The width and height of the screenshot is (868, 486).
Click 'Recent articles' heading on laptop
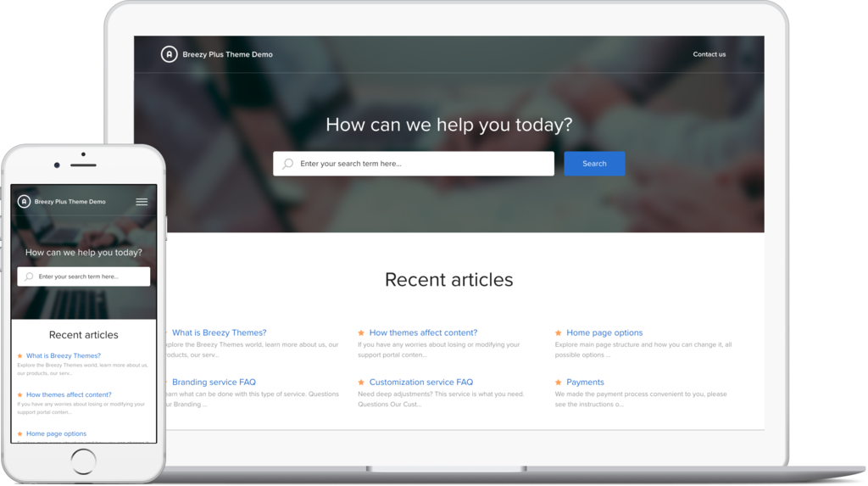pyautogui.click(x=449, y=279)
